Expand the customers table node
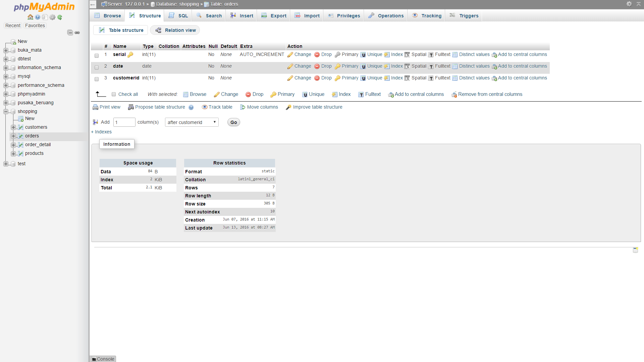Screen dimensions: 644x362 (x=13, y=127)
